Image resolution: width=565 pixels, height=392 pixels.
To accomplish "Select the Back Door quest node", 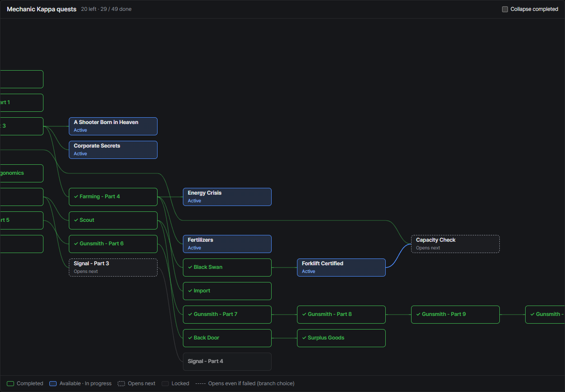I will [227, 338].
